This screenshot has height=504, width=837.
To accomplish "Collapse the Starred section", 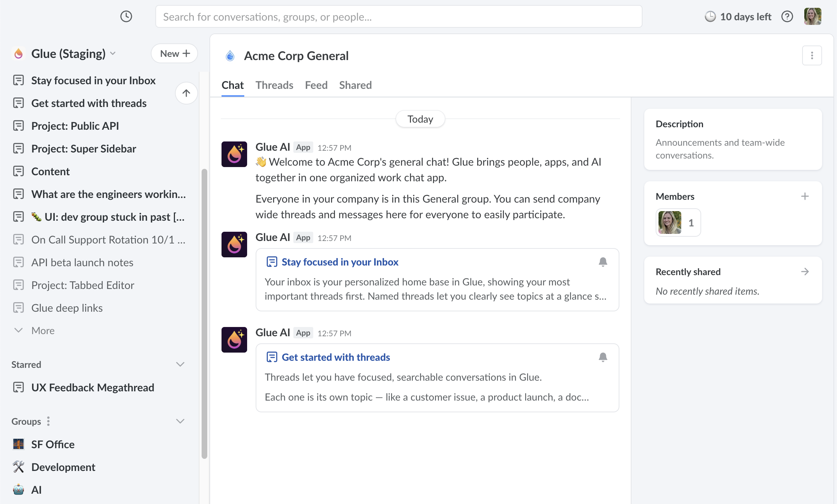I will click(x=180, y=364).
